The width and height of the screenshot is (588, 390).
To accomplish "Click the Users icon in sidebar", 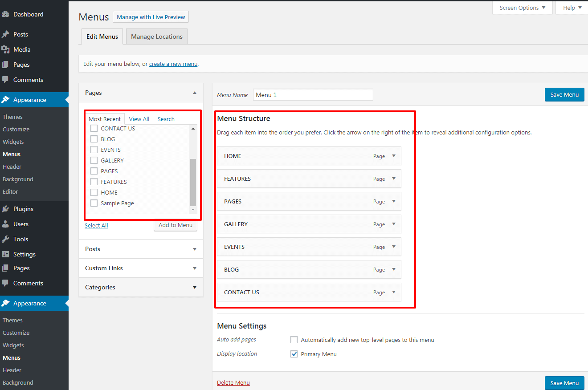I will point(5,224).
